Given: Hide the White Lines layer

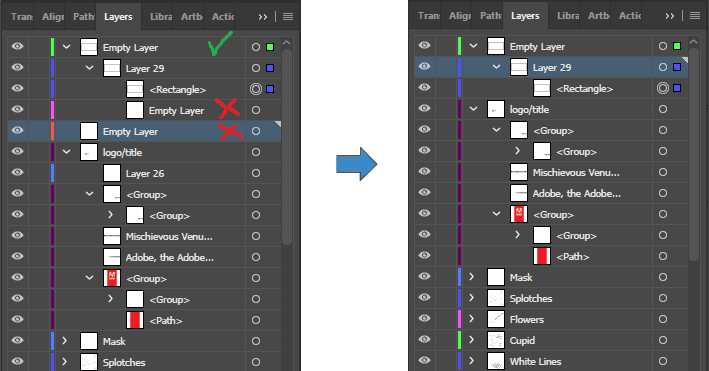Looking at the screenshot, I should (x=424, y=360).
